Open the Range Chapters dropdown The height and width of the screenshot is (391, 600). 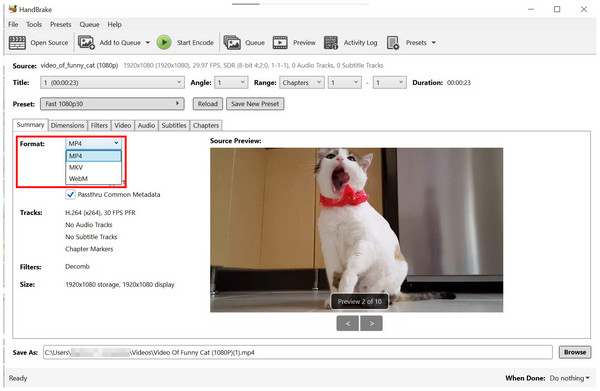tap(302, 83)
